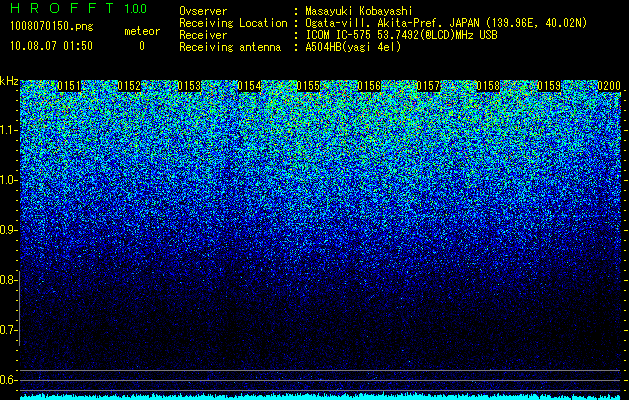Select the 1.0.0 version number
The width and height of the screenshot is (629, 400).
pos(135,8)
